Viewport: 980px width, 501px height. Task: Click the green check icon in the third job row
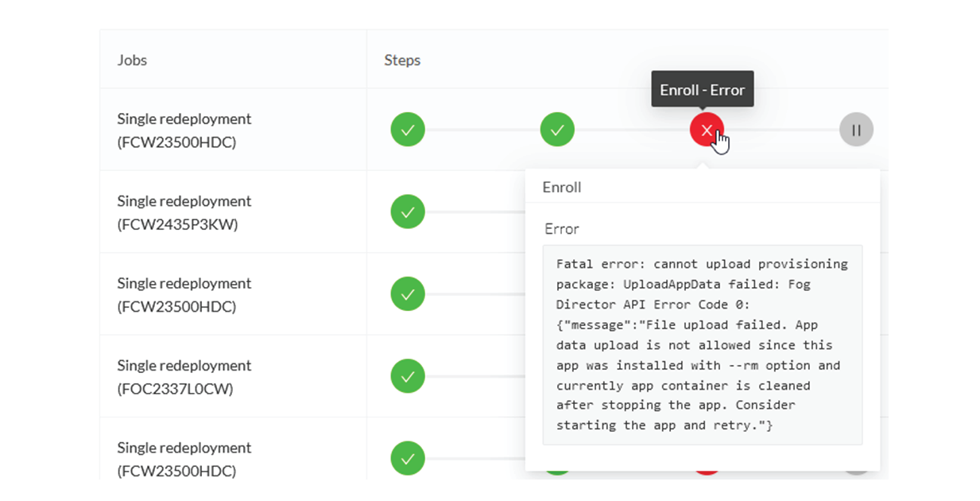point(408,293)
